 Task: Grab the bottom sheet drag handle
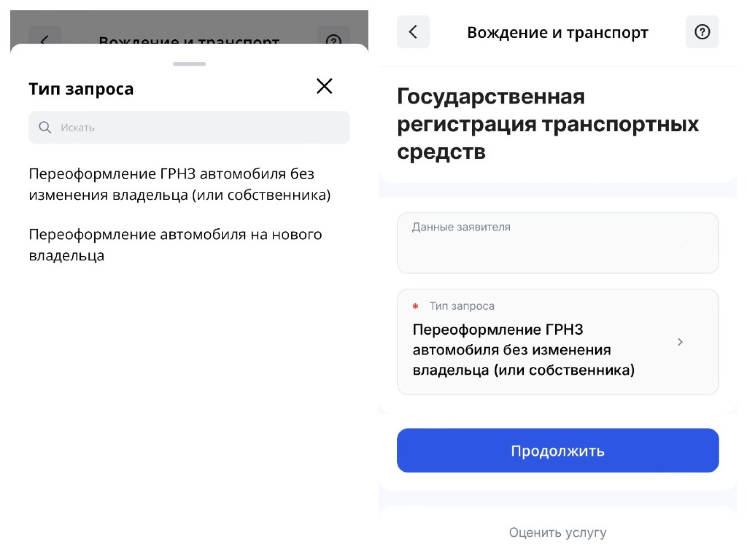point(189,64)
